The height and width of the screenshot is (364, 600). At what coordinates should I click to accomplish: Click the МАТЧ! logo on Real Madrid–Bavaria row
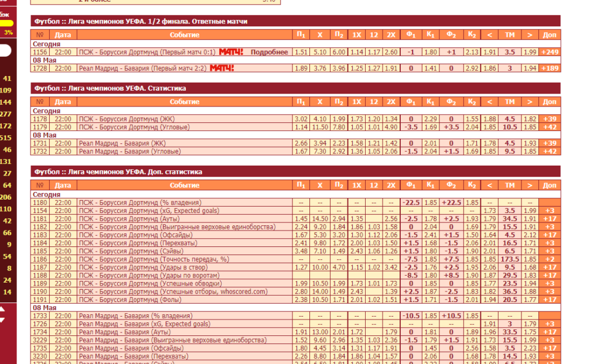pyautogui.click(x=222, y=68)
